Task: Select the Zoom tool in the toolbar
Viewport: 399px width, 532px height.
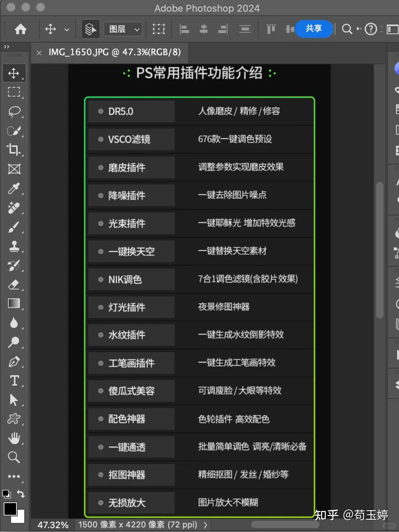Action: (14, 457)
